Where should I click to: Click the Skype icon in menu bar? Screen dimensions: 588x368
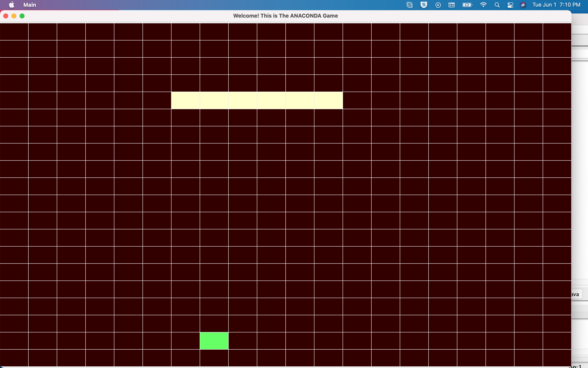point(409,5)
